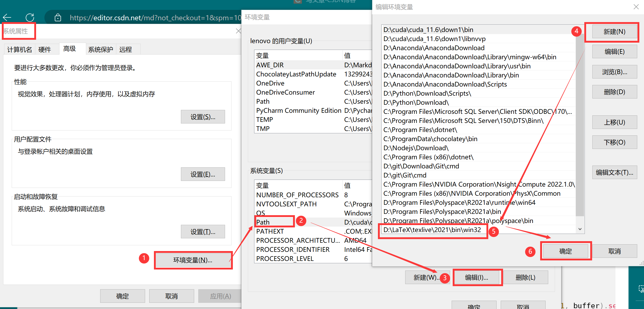Image resolution: width=644 pixels, height=309 pixels.
Task: Click 上移(U) to move entry up
Action: pyautogui.click(x=614, y=122)
